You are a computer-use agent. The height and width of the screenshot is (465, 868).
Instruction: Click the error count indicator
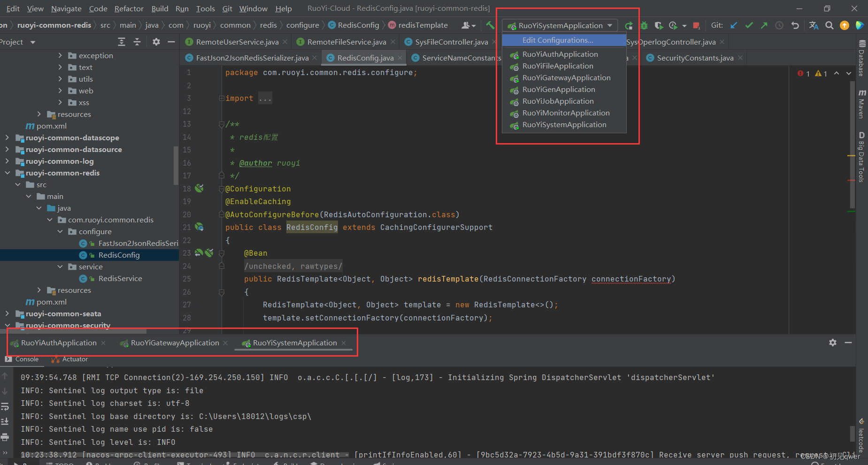tap(803, 74)
